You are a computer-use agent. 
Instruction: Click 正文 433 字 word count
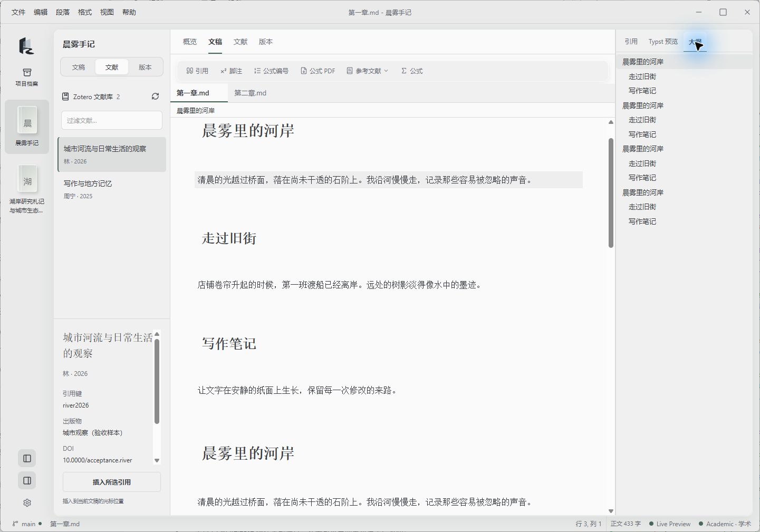click(x=626, y=524)
